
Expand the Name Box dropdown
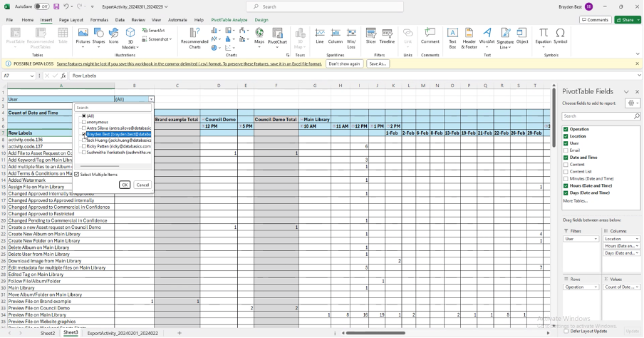(32, 76)
